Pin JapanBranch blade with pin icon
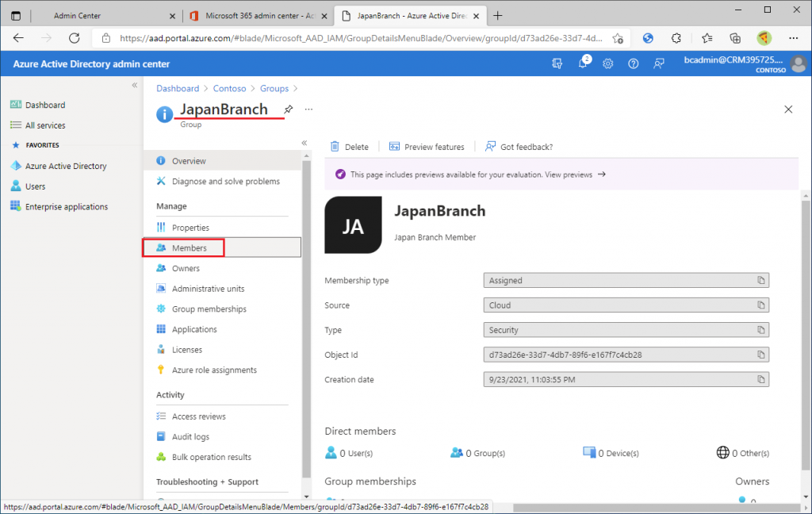 289,109
